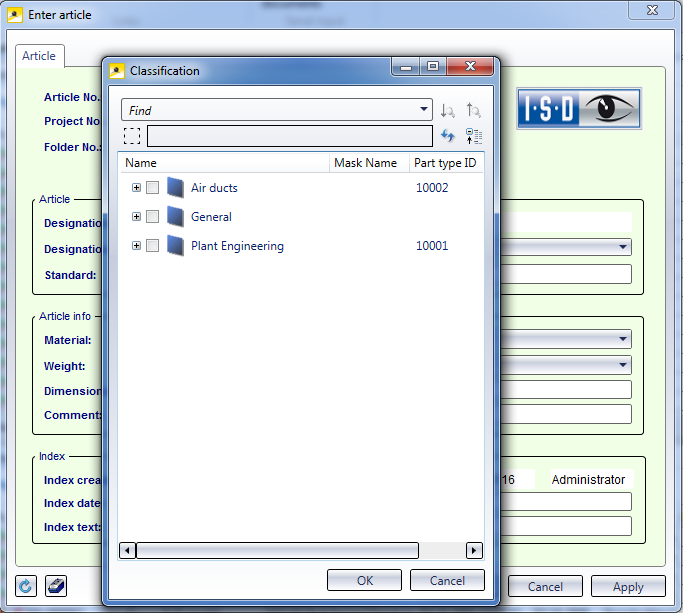The image size is (683, 613).
Task: Expand the Plant Engineering tree node
Action: click(136, 246)
